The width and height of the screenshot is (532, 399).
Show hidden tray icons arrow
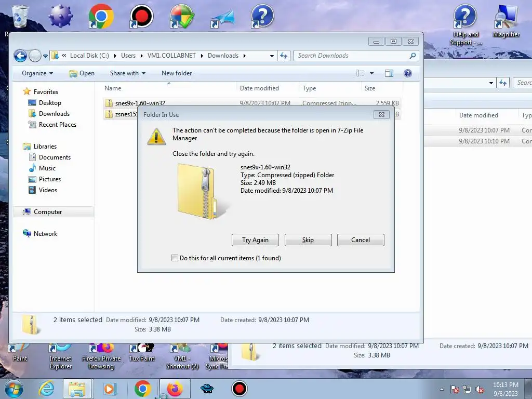click(x=442, y=389)
